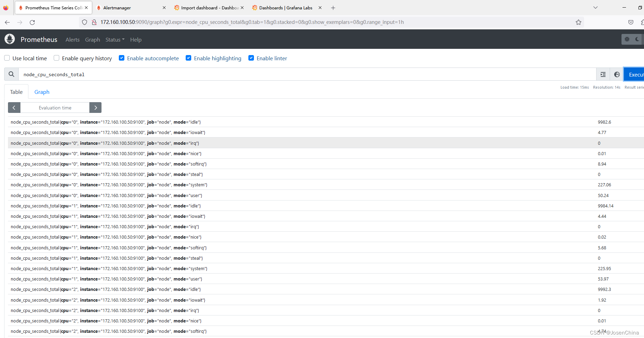644x338 pixels.
Task: Open the metrics explorer globe icon
Action: pyautogui.click(x=617, y=74)
